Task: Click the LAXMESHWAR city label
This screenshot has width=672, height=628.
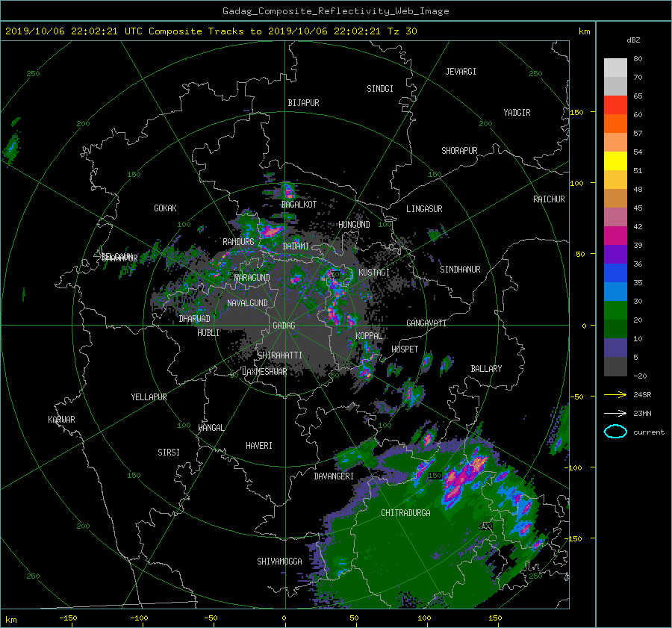Action: [264, 372]
